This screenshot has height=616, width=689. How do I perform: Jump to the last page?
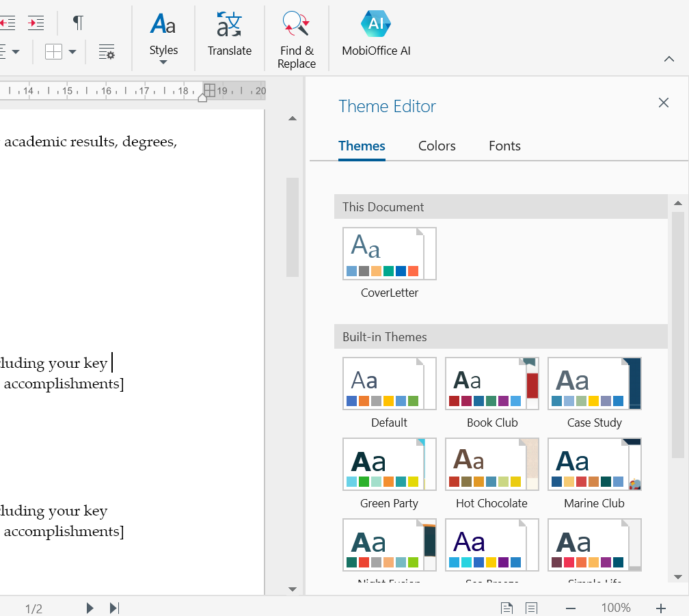pyautogui.click(x=114, y=608)
